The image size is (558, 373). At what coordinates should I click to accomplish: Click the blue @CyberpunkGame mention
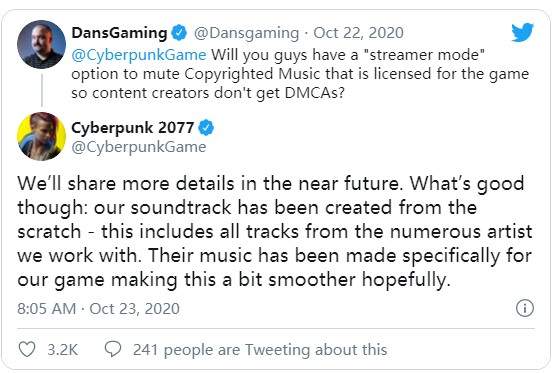pyautogui.click(x=139, y=55)
